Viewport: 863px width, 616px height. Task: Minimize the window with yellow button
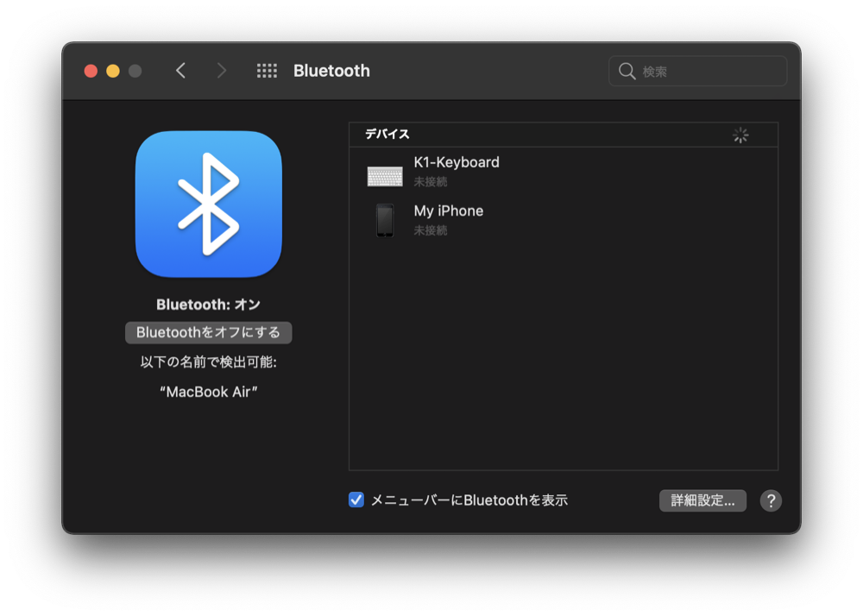113,71
